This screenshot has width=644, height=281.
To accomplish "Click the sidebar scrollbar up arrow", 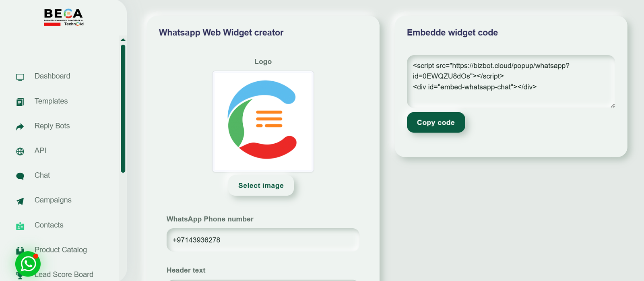I will pyautogui.click(x=123, y=40).
